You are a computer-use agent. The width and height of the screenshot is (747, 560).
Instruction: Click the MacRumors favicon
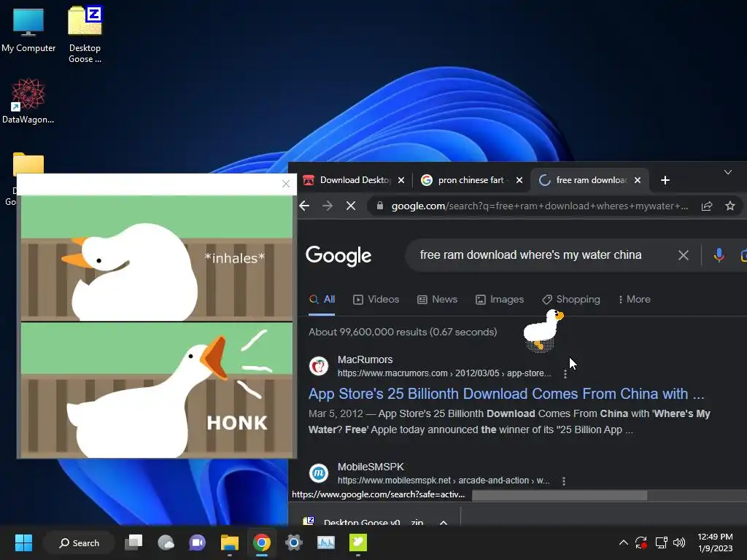pos(319,366)
